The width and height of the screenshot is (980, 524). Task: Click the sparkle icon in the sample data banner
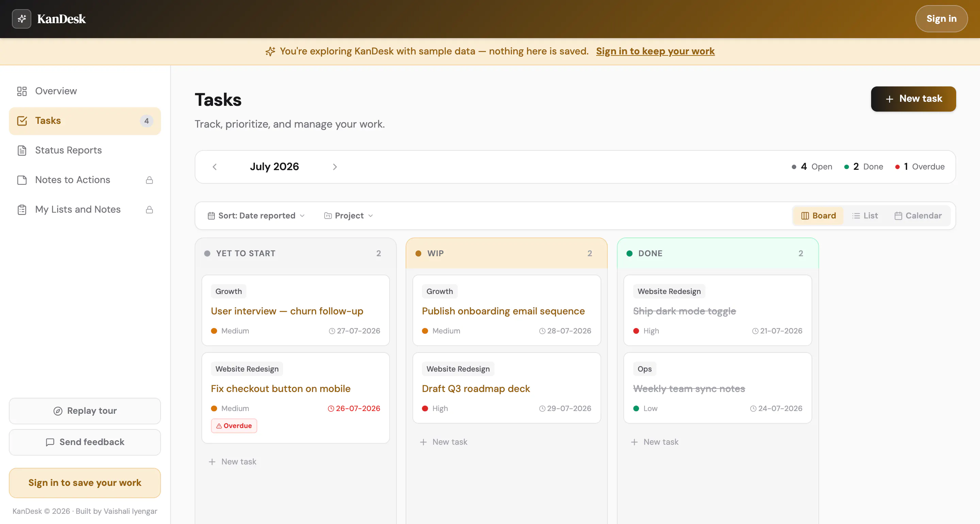(x=270, y=51)
